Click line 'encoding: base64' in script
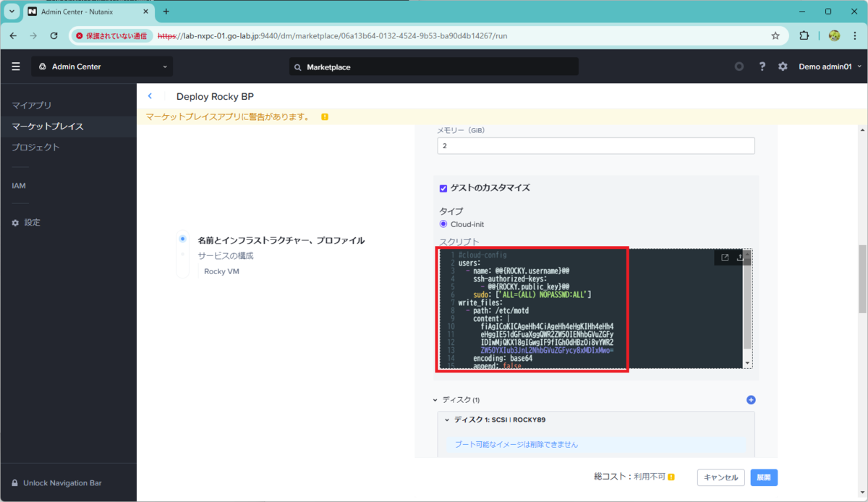Image resolution: width=868 pixels, height=502 pixels. tap(503, 358)
